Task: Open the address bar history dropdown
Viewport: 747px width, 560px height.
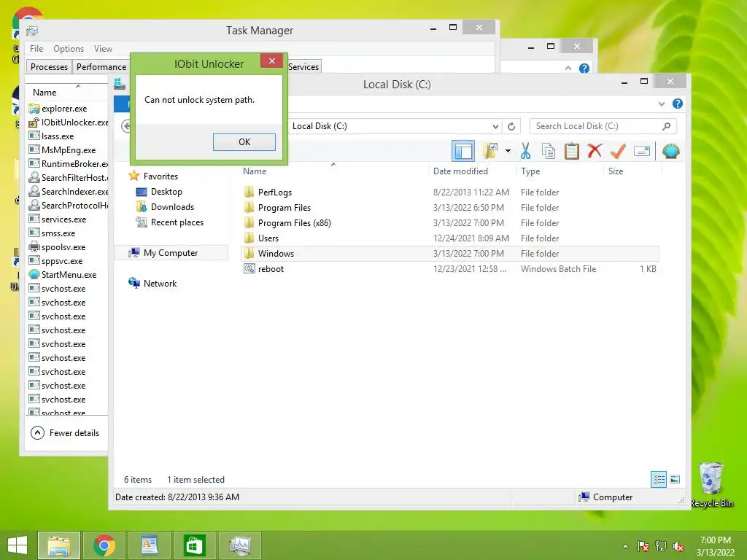Action: (x=495, y=126)
